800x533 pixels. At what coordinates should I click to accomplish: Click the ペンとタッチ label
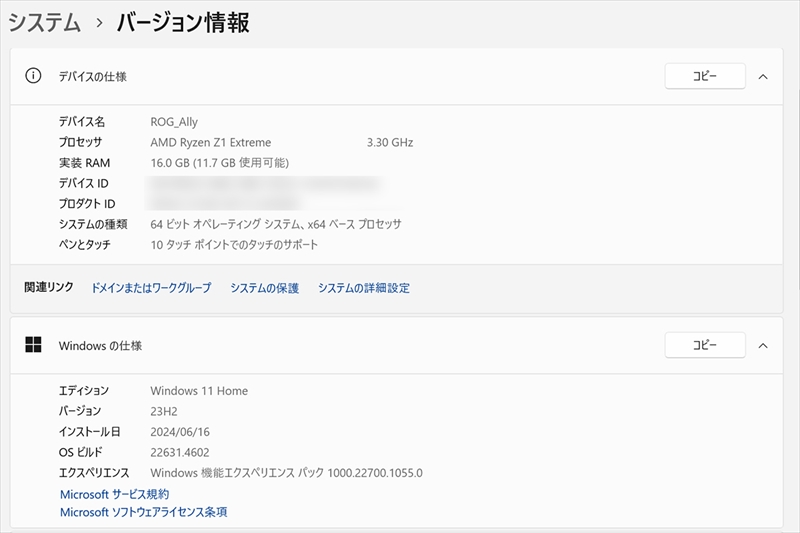(x=84, y=244)
